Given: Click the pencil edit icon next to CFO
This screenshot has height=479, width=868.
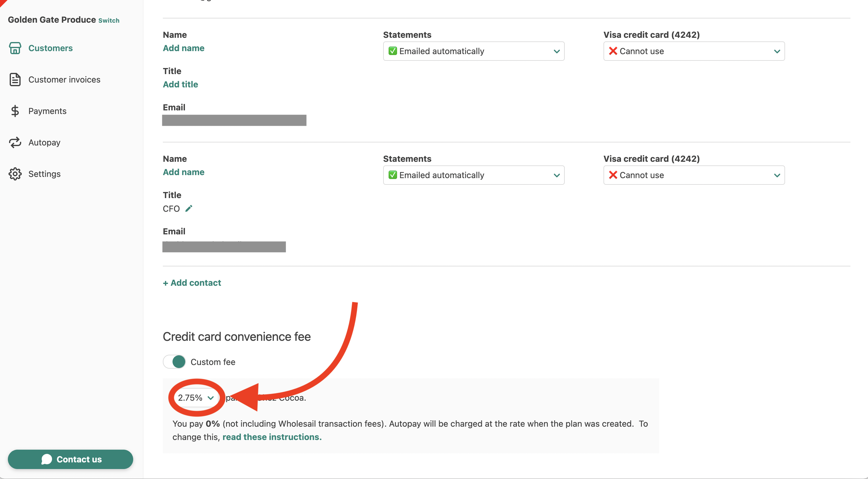Looking at the screenshot, I should (189, 209).
